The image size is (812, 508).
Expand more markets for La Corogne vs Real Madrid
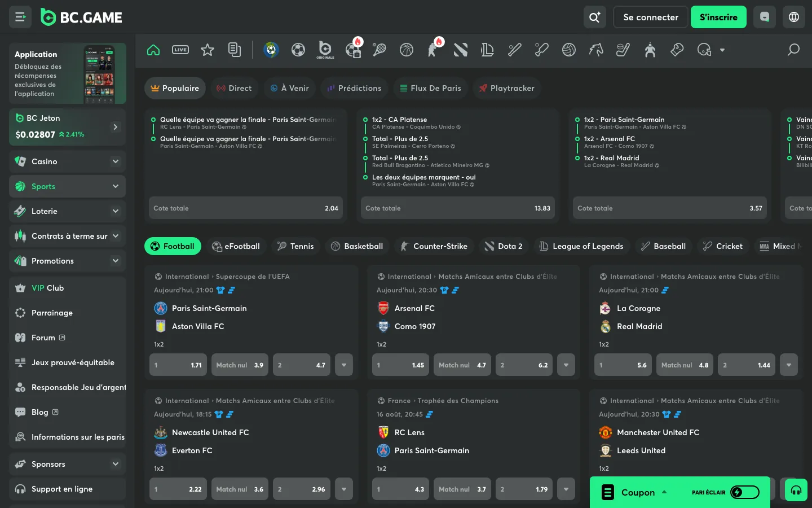[x=789, y=365]
